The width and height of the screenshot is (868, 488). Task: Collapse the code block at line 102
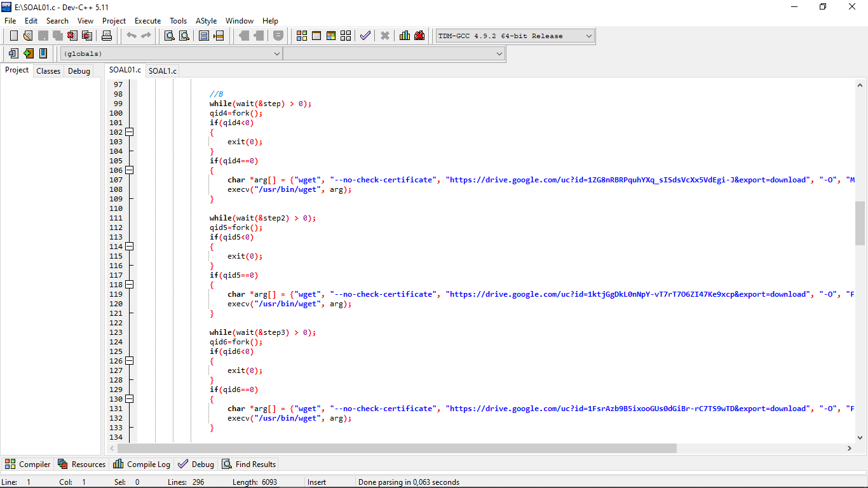click(129, 132)
